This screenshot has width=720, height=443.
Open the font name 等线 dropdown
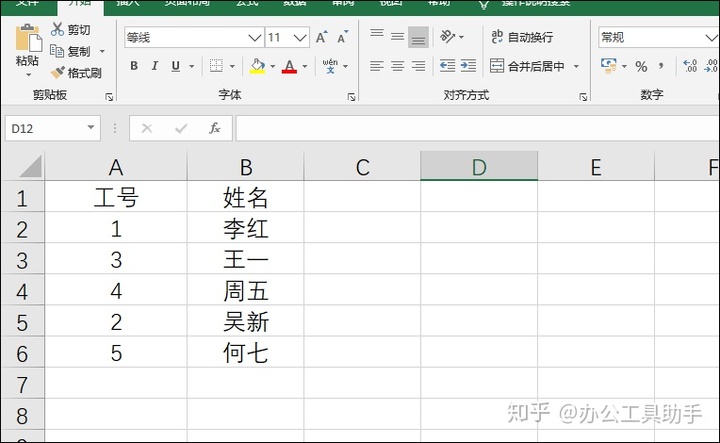coord(254,38)
